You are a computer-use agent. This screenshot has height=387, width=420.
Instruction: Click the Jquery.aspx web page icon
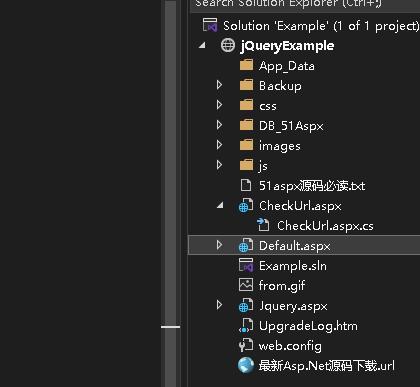click(246, 305)
